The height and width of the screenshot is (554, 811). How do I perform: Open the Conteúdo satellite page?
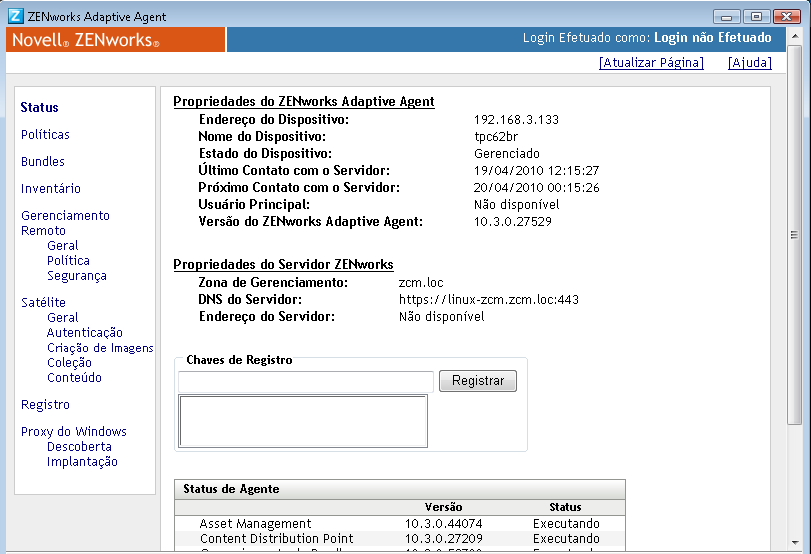coord(74,378)
